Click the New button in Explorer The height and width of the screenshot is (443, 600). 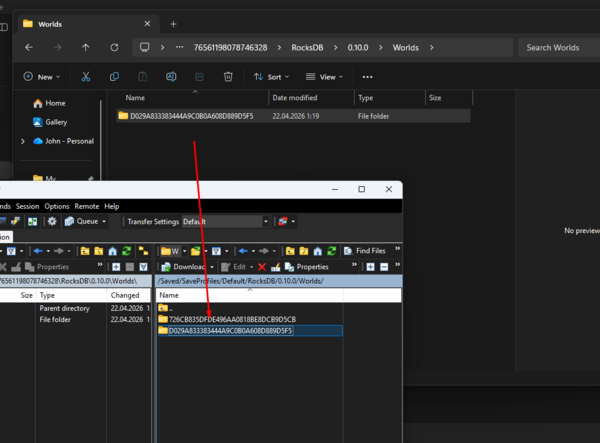coord(42,76)
